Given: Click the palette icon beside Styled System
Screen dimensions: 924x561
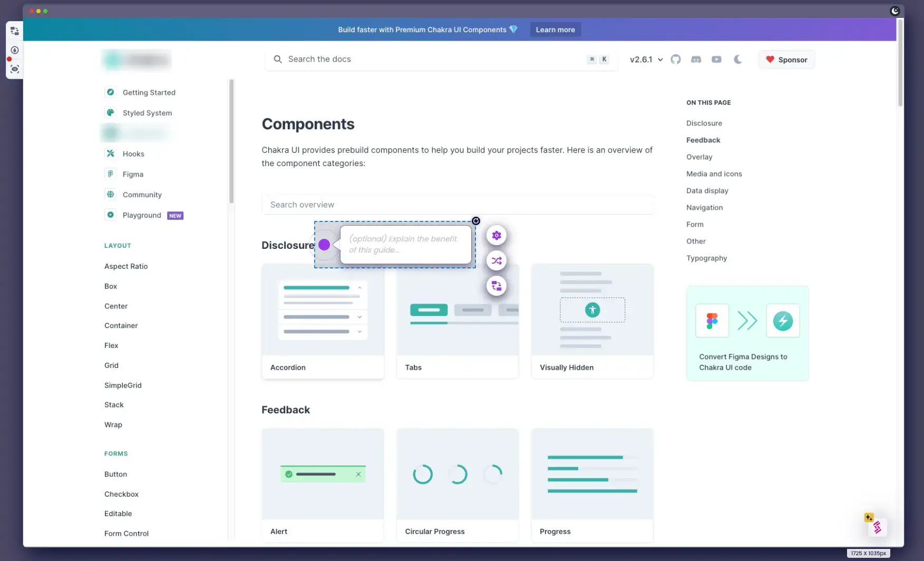Looking at the screenshot, I should 110,113.
